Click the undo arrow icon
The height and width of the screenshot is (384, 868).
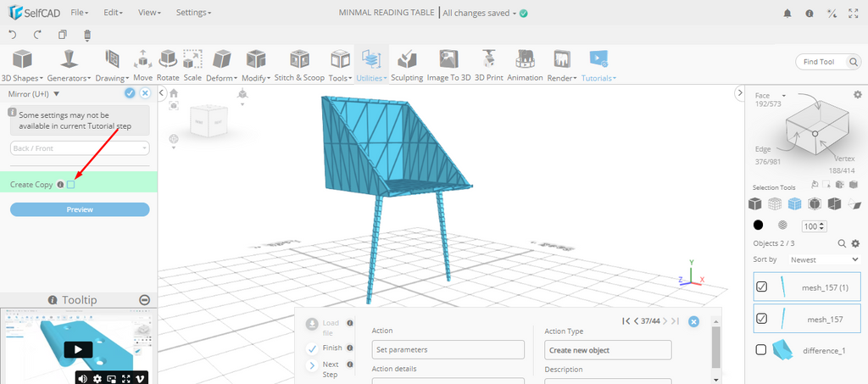click(13, 35)
